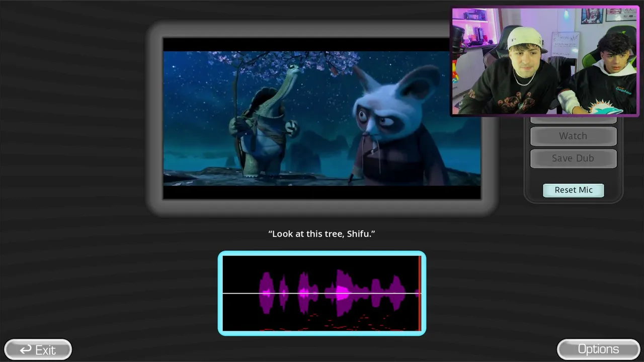The width and height of the screenshot is (644, 362).
Task: Click the purple audio waveform display
Action: [x=322, y=293]
